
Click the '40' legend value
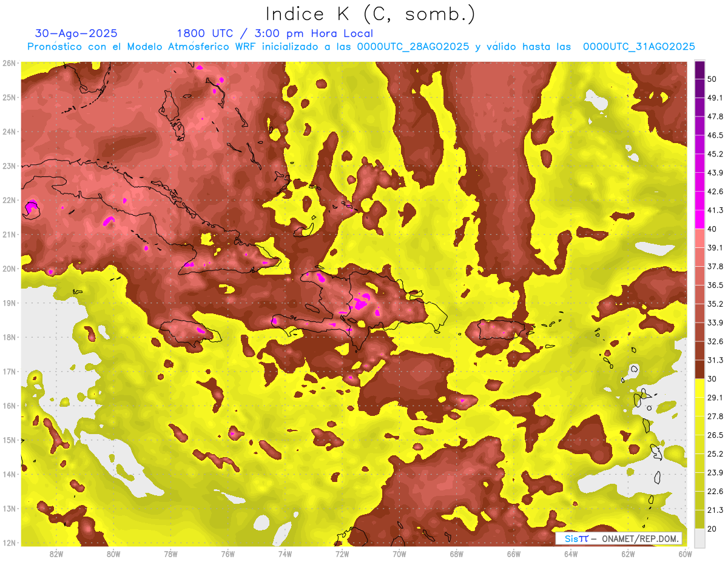tap(713, 229)
